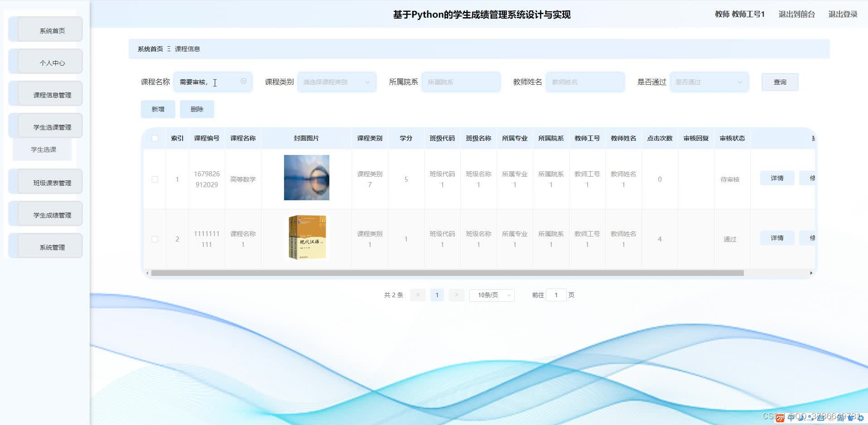
Task: Open 详情 for the 高等数学 row
Action: click(777, 178)
